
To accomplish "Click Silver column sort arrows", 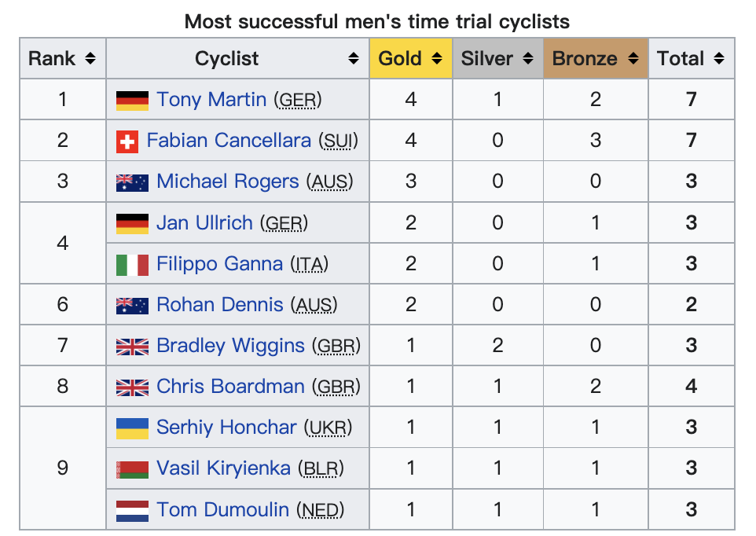I will click(x=528, y=59).
